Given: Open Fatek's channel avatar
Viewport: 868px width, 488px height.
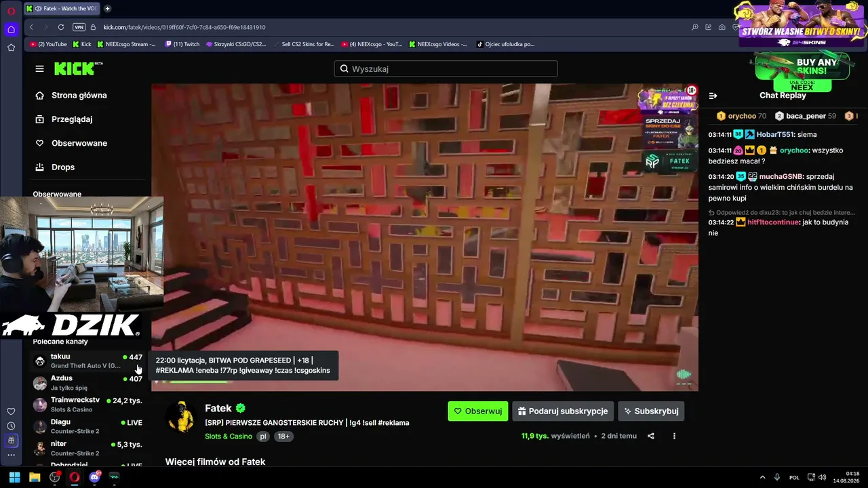Looking at the screenshot, I should 181,417.
